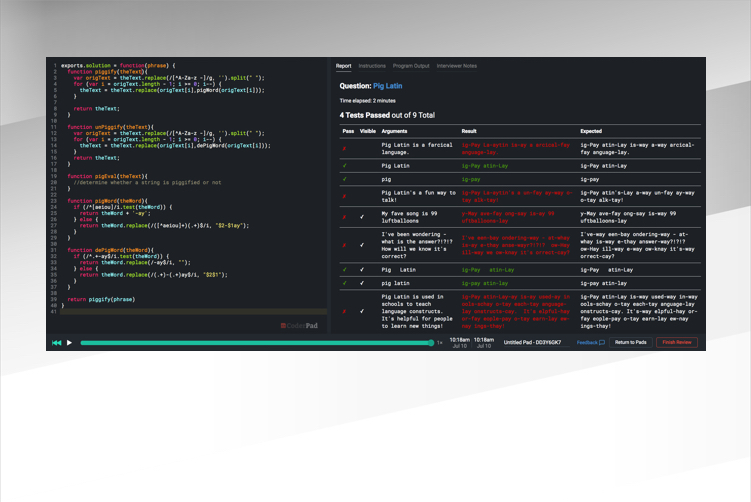Click green pass checkmark for 'pig' test

pos(344,179)
